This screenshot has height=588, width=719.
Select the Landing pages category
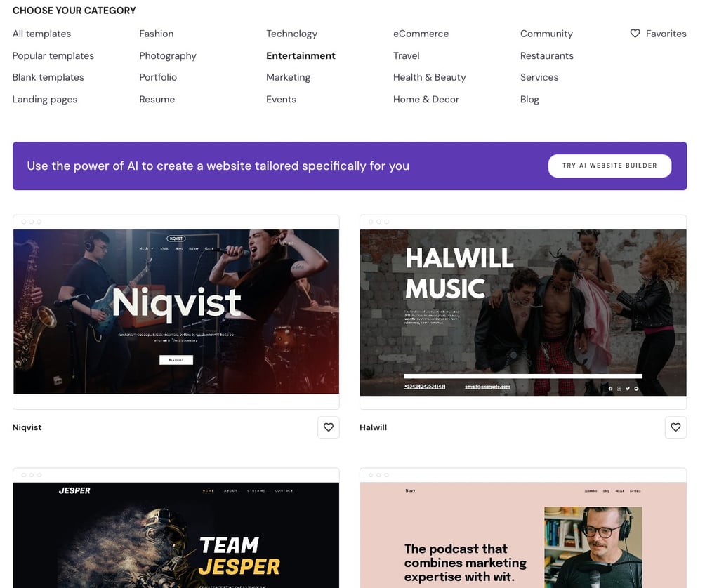coord(45,99)
